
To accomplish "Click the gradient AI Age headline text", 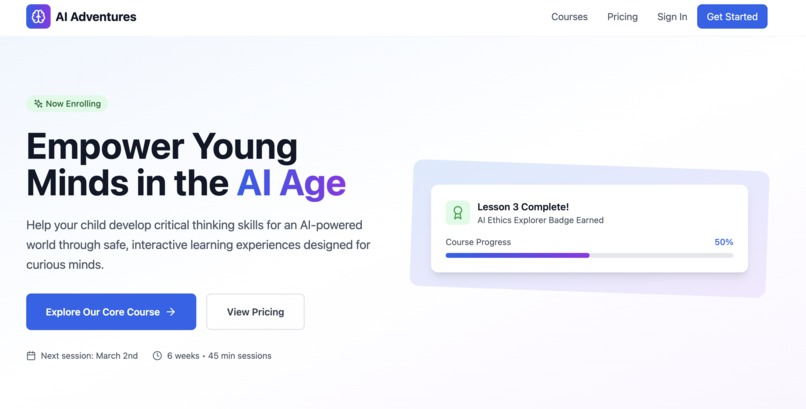I will point(291,183).
